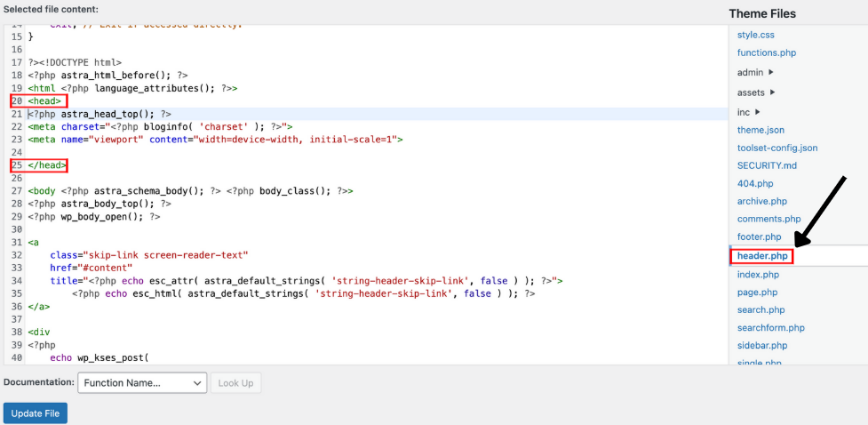
Task: Open style.css in theme files
Action: 755,35
